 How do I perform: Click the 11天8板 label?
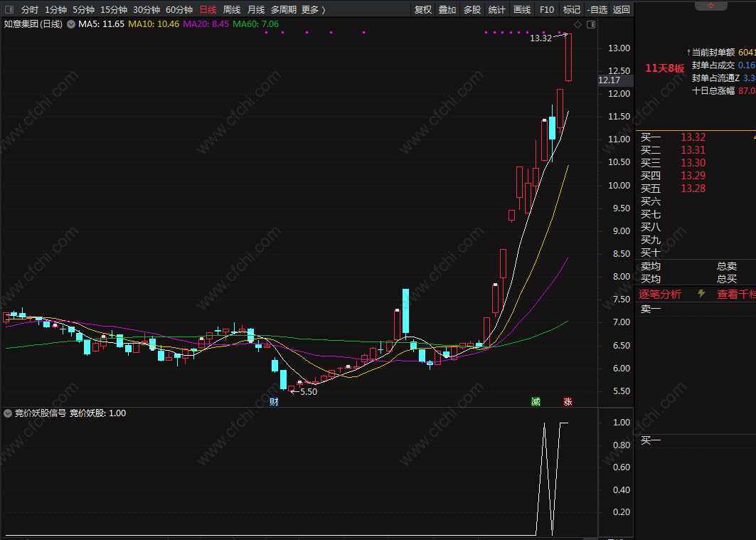click(665, 68)
